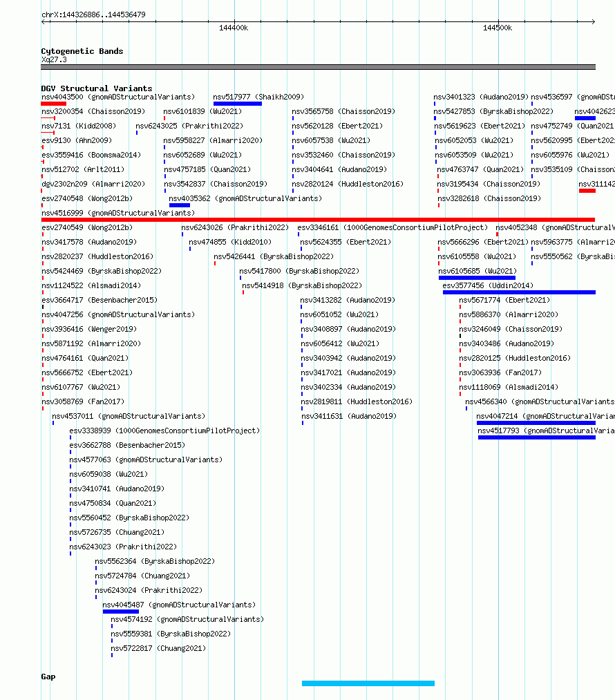Click esv3346161 1000GenomesConsortiumPilotProject label
The height and width of the screenshot is (700, 615).
(x=392, y=227)
